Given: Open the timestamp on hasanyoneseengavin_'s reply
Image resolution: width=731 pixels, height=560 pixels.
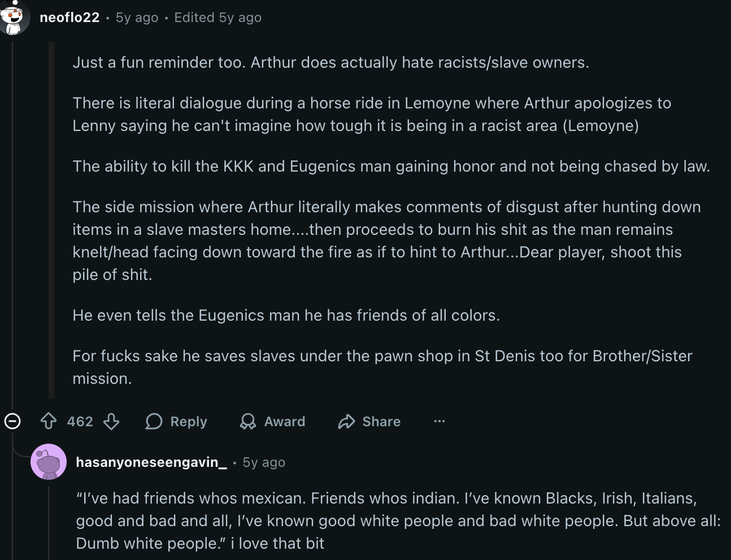Looking at the screenshot, I should 264,462.
